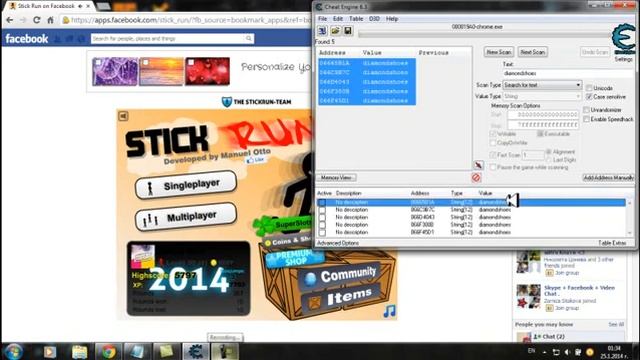
Task: Click the Facebook search box
Action: (172, 38)
